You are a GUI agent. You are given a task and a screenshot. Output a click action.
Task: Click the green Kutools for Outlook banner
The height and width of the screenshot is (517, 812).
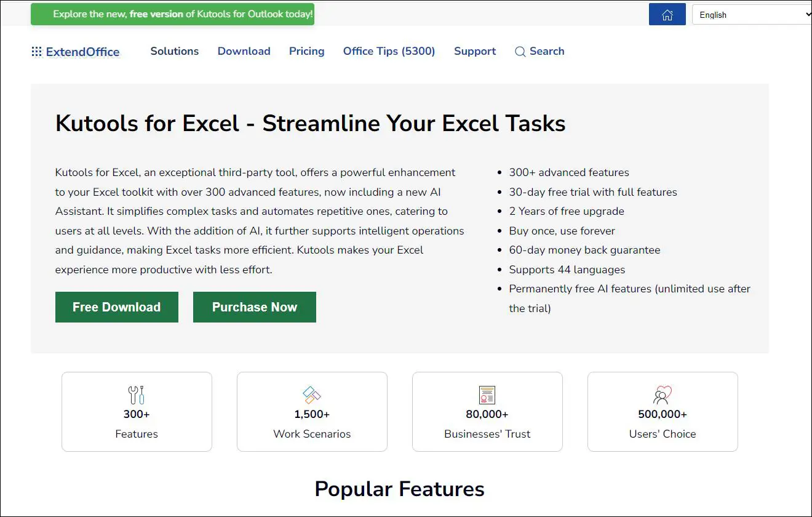pyautogui.click(x=172, y=14)
